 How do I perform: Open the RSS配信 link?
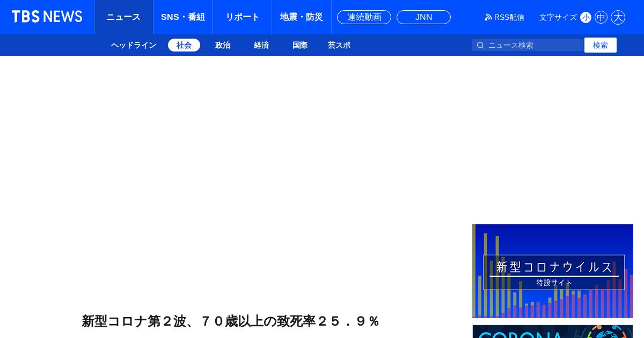[x=504, y=17]
